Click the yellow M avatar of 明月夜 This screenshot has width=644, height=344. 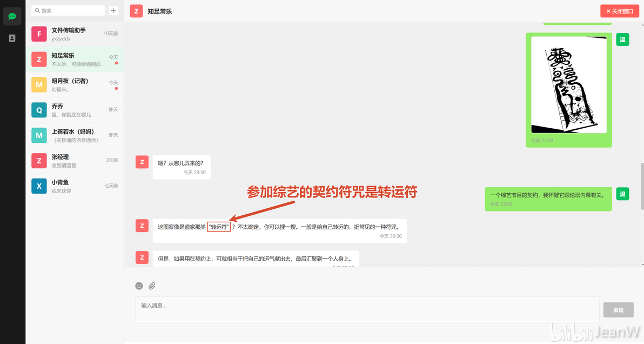click(39, 85)
